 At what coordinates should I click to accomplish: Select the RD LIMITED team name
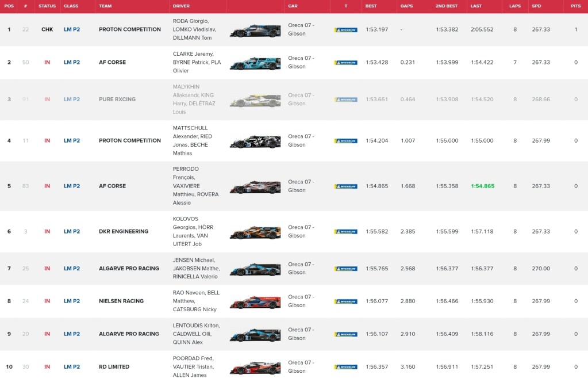tap(114, 367)
